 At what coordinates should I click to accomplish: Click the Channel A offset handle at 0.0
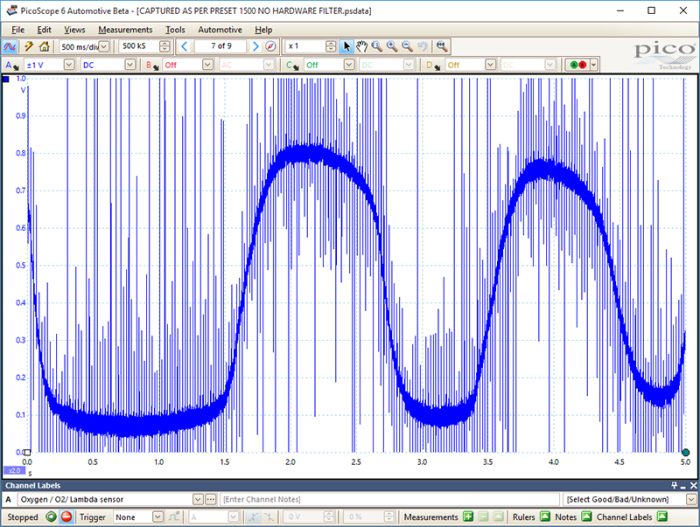click(x=27, y=452)
